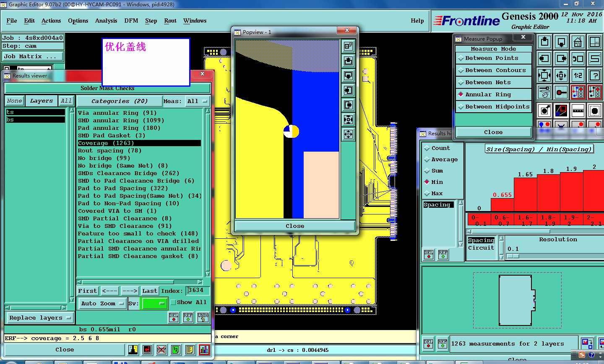The image size is (604, 364).
Task: Open the Replace layers dropdown
Action: (x=40, y=318)
